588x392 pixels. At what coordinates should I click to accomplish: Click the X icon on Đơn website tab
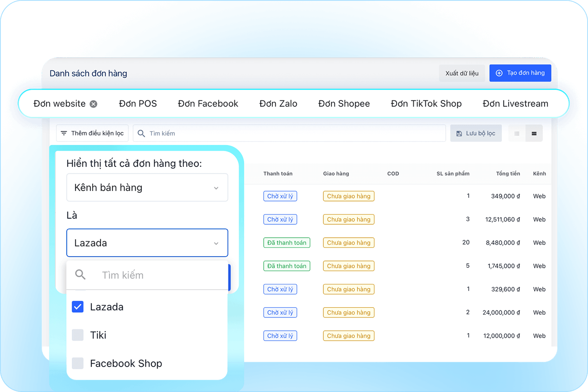93,104
